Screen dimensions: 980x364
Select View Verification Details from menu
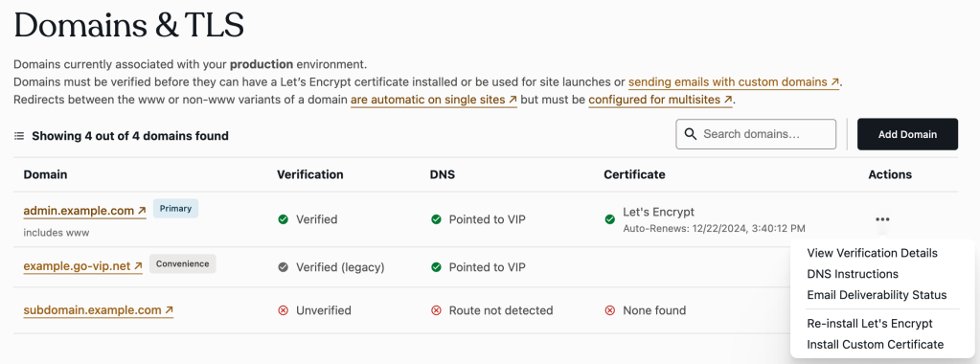click(872, 253)
